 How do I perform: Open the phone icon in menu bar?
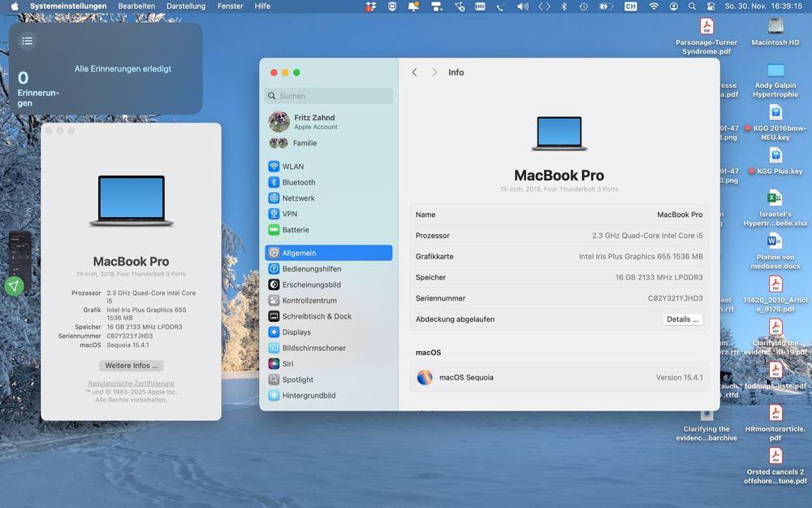tap(499, 7)
